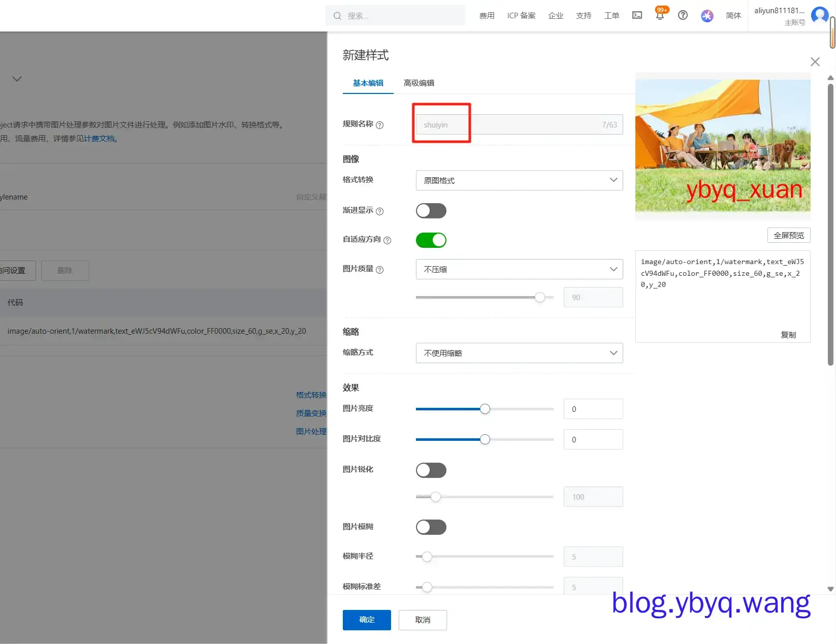Enable the 渐进显示 toggle
This screenshot has width=836, height=644.
point(431,211)
